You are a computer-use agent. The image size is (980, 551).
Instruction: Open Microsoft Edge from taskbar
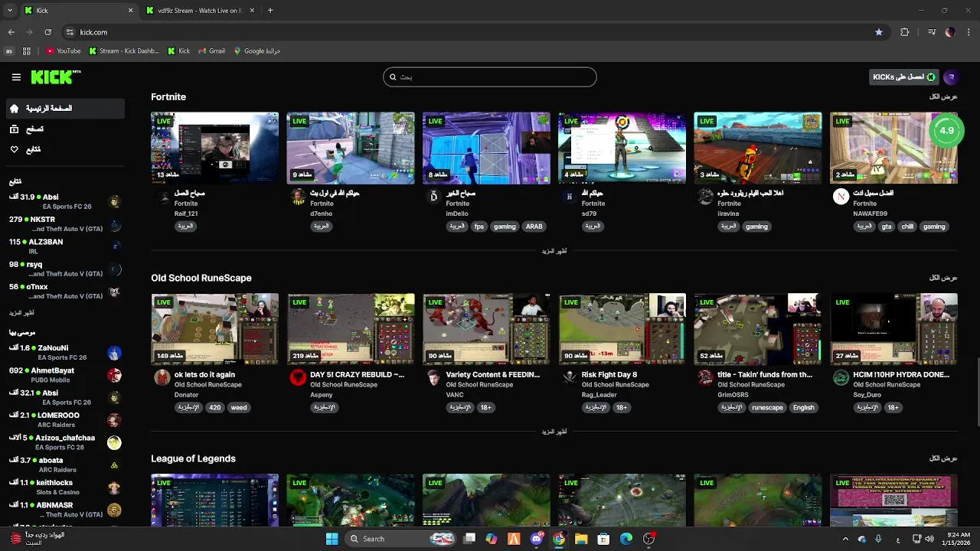click(x=626, y=539)
